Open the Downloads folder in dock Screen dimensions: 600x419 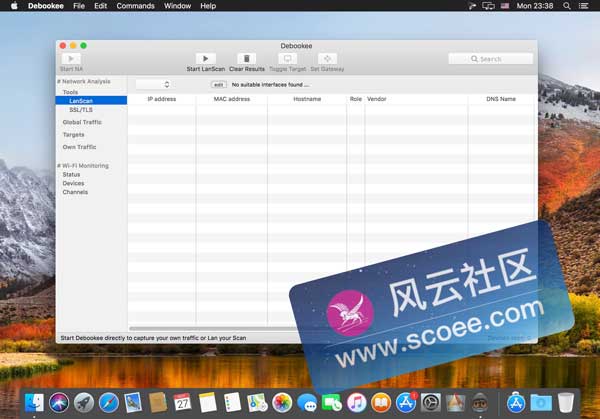(541, 403)
